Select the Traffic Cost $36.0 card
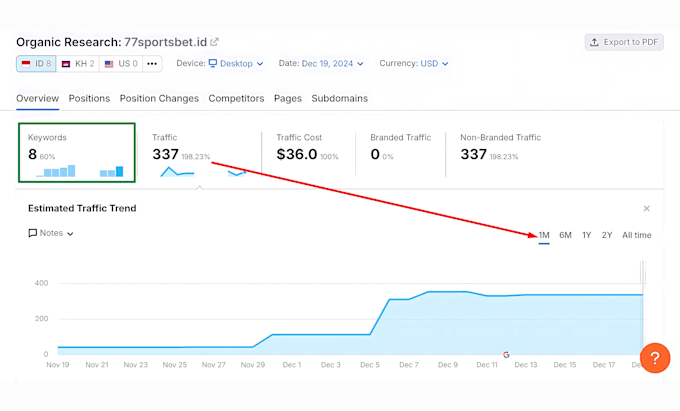Image resolution: width=680 pixels, height=411 pixels. (308, 153)
